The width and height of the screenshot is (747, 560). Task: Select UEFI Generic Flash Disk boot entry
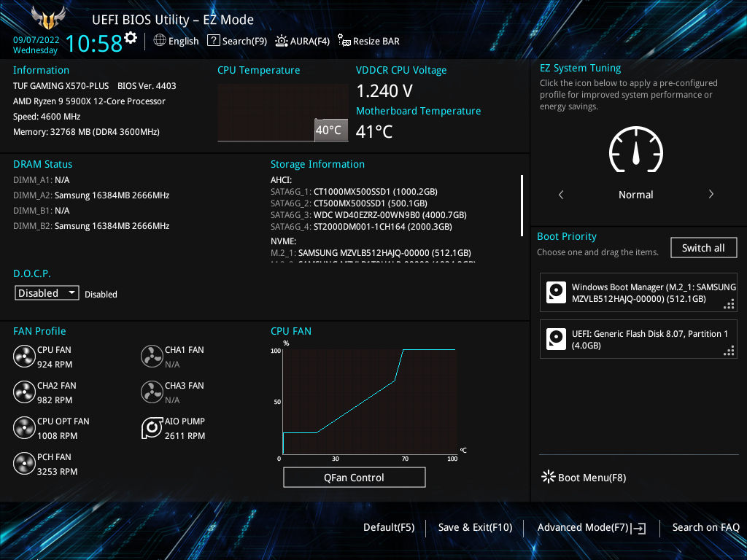(x=638, y=339)
